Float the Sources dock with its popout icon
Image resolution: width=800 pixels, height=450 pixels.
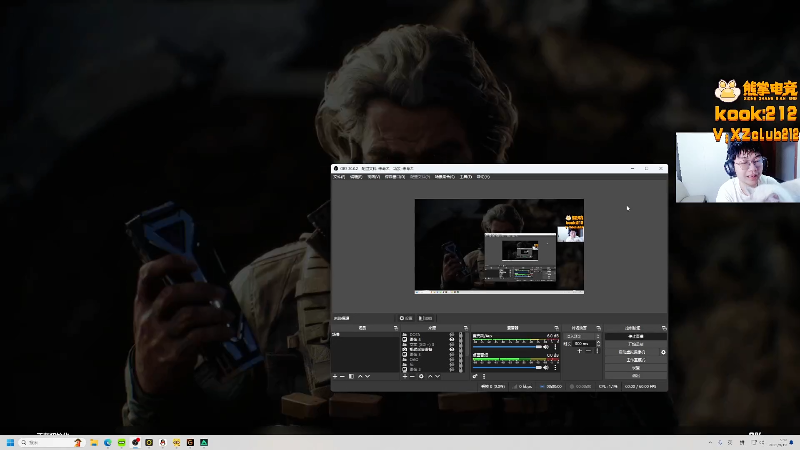pyautogui.click(x=466, y=328)
